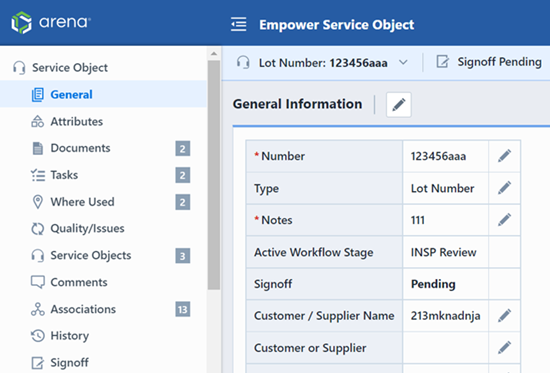Click the INSP Review workflow stage value
Screen dimensions: 550x373
point(444,252)
